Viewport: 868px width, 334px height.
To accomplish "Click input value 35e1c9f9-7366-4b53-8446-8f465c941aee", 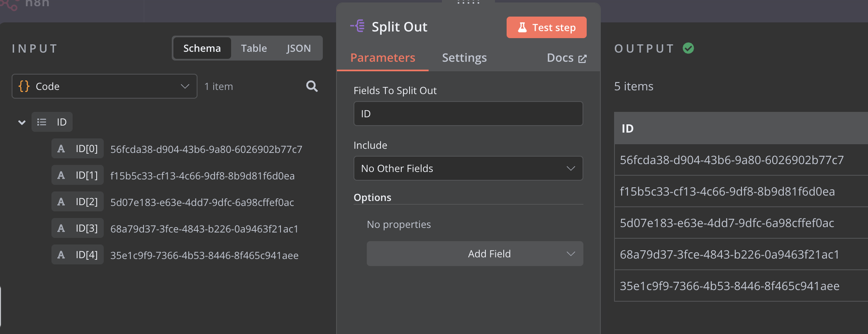I will coord(204,255).
